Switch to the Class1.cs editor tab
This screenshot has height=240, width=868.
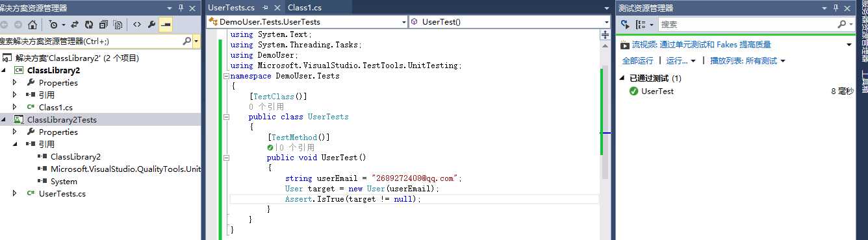(x=305, y=8)
